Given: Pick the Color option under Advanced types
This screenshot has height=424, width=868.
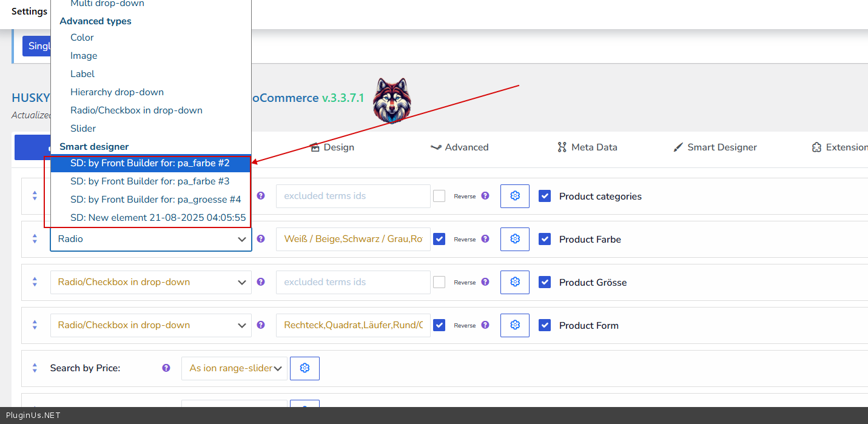Looking at the screenshot, I should coord(82,38).
